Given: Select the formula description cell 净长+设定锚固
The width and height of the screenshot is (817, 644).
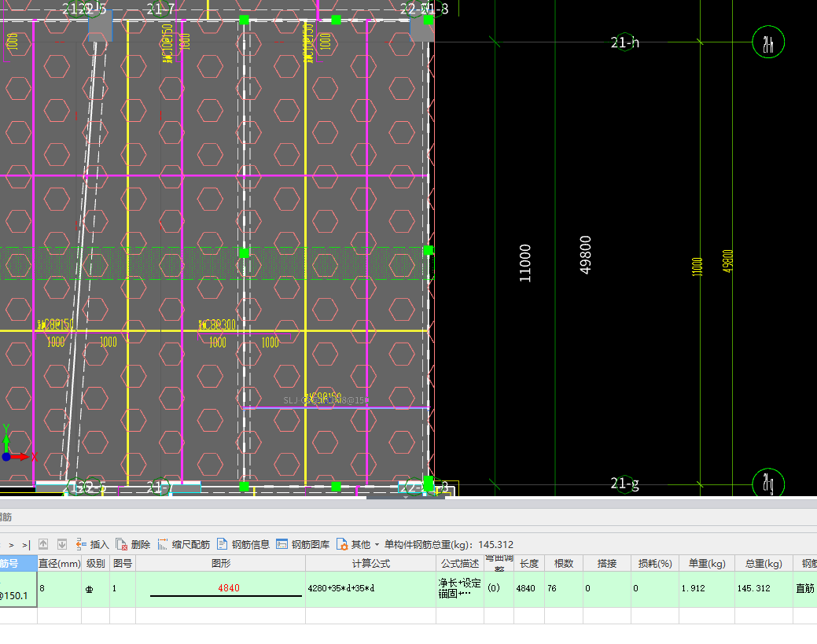Looking at the screenshot, I should pyautogui.click(x=459, y=589).
